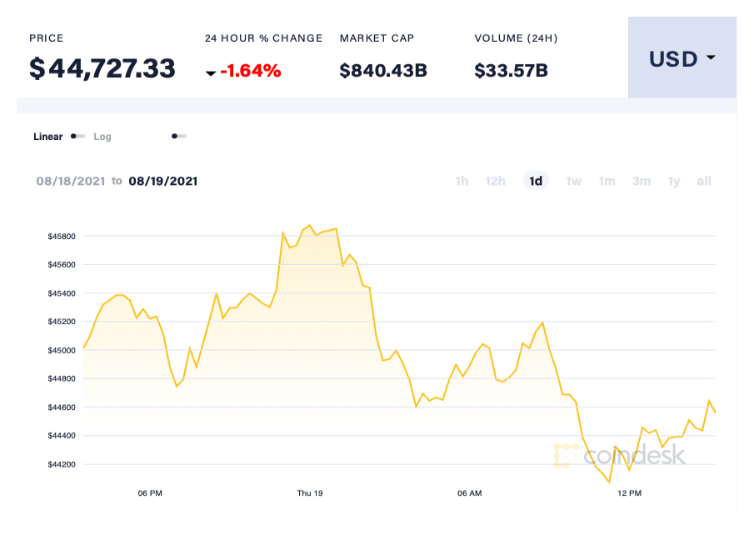Flip the unlabeled toggle beside the scale switch

178,135
